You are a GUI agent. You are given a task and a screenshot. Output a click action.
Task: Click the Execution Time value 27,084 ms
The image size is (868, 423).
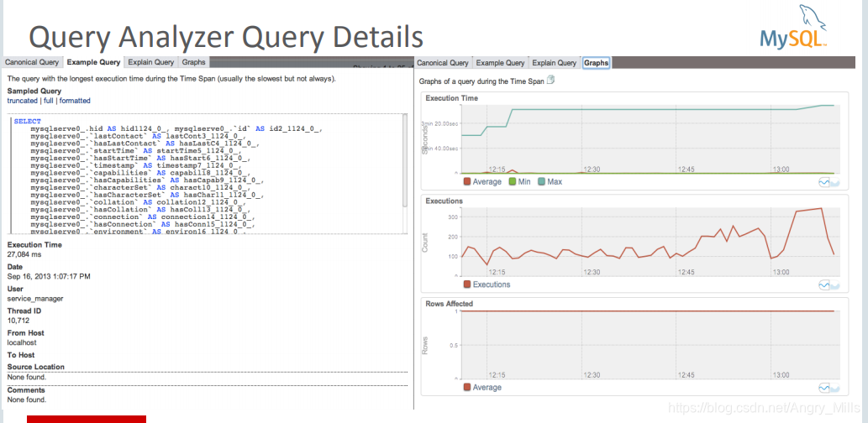(x=24, y=255)
